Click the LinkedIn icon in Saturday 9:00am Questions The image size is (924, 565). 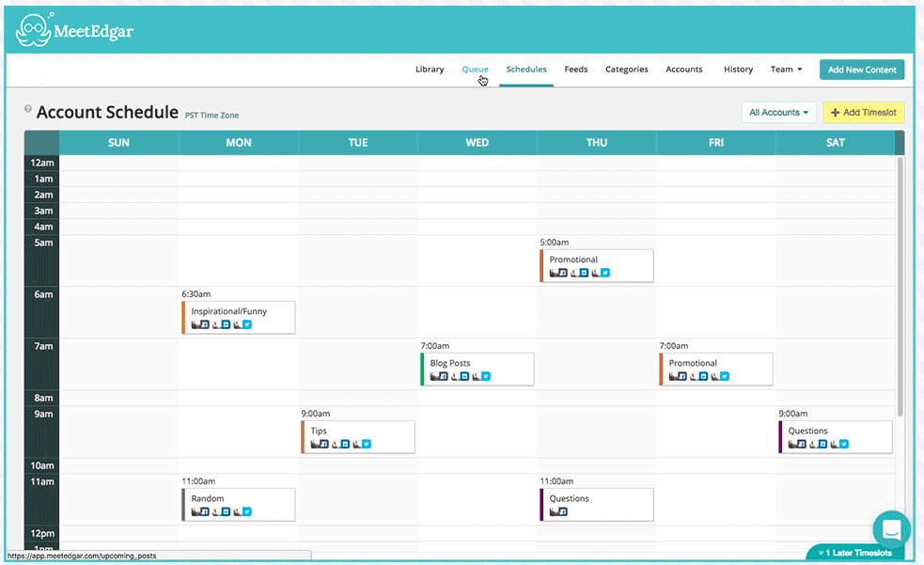[x=819, y=445]
